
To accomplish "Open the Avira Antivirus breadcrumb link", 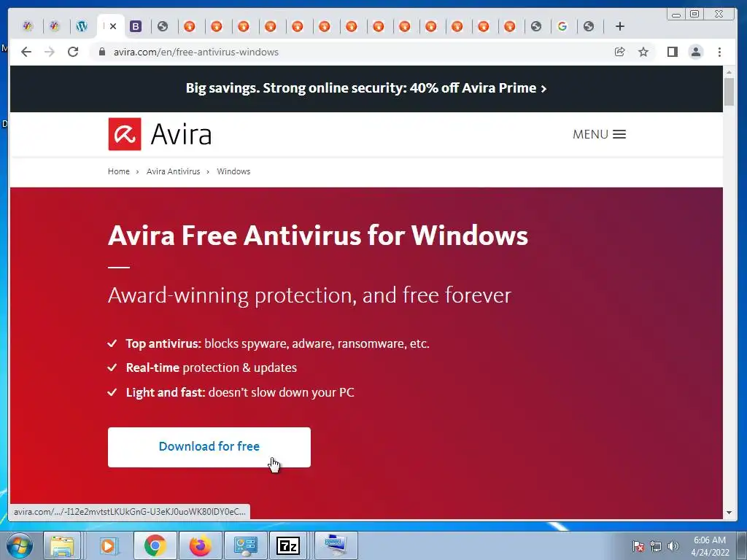I will pos(174,171).
